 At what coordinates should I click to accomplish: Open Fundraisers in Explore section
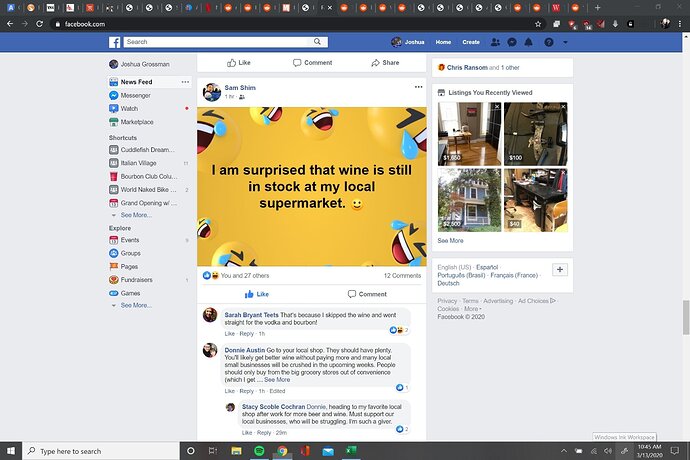pos(136,280)
